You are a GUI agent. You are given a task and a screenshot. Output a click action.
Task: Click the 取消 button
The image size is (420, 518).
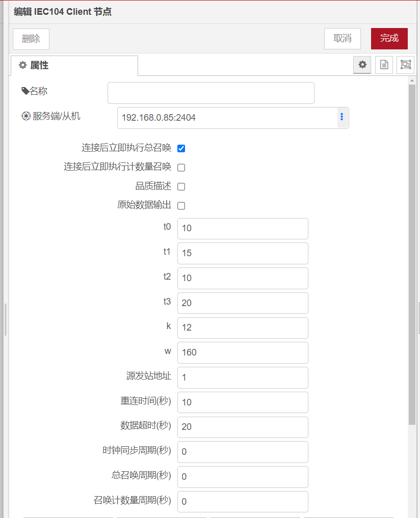coord(342,38)
